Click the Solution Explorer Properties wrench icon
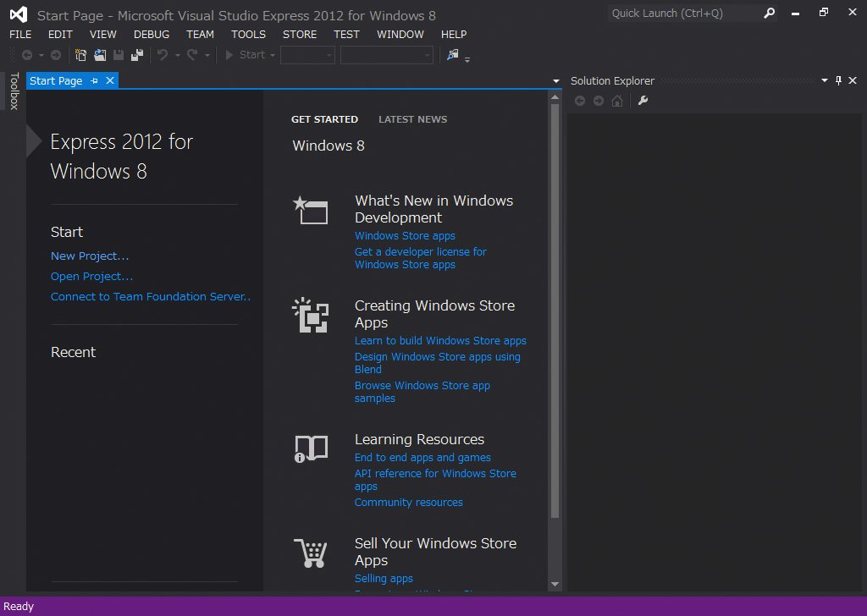867x616 pixels. [643, 101]
